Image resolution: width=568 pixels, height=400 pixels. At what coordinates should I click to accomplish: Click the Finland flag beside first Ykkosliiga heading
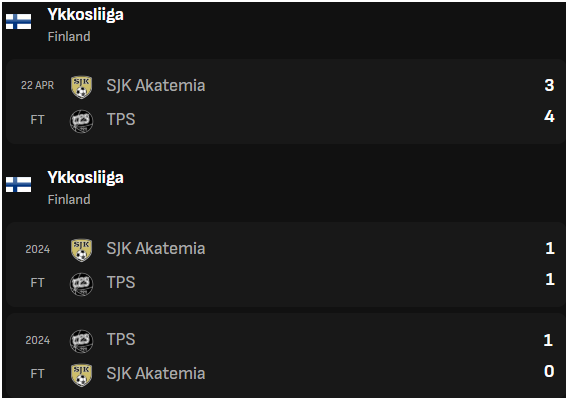[x=18, y=21]
